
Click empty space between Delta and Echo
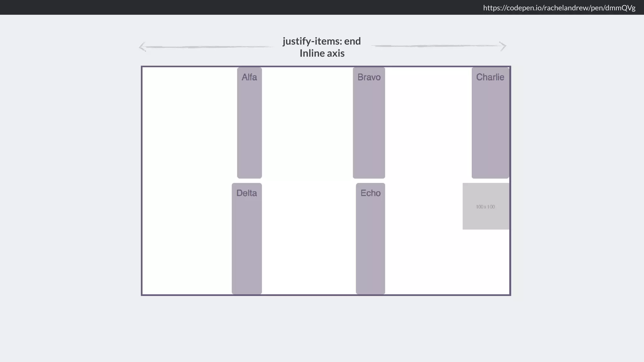point(308,239)
